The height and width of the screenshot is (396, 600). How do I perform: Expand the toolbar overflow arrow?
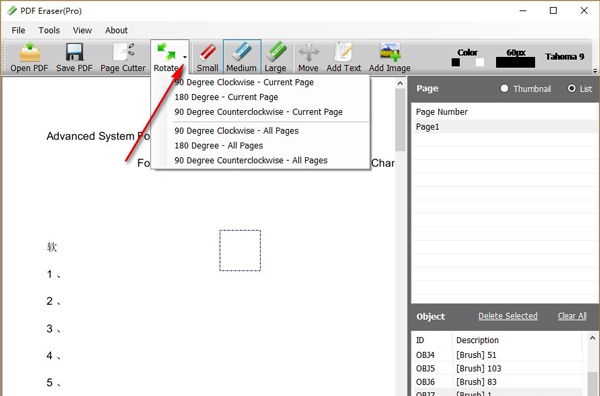pos(595,71)
